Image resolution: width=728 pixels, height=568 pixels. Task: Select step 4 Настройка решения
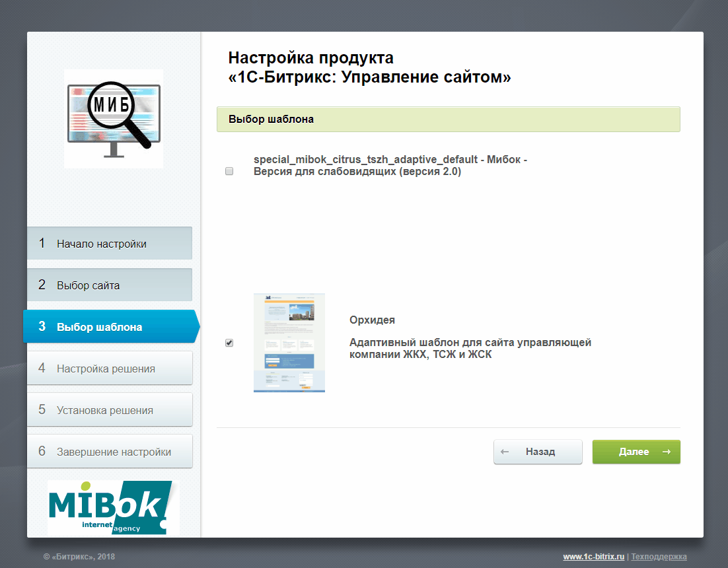(110, 368)
